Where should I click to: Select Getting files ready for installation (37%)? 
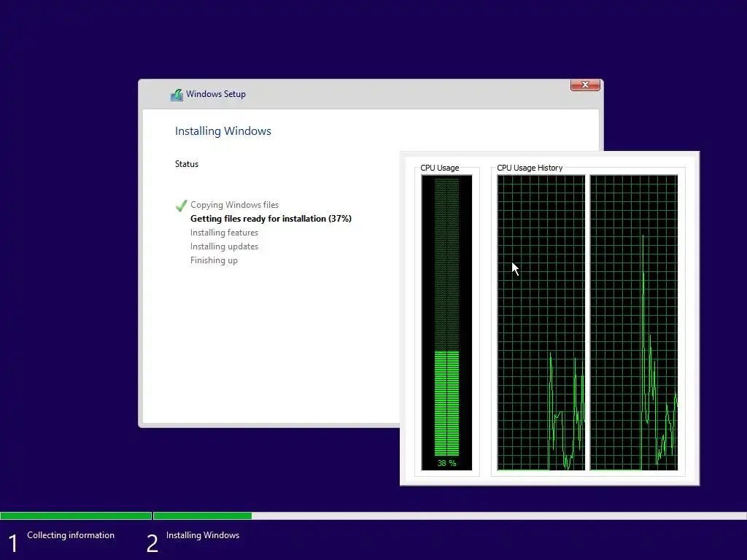(x=271, y=219)
